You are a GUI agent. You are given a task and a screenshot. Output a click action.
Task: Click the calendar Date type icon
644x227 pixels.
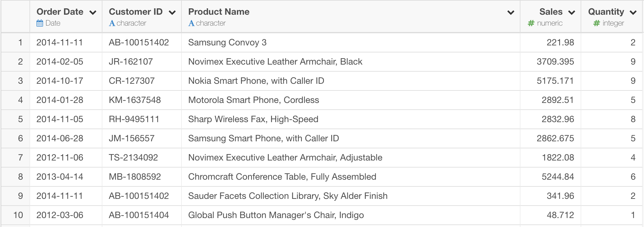click(40, 23)
